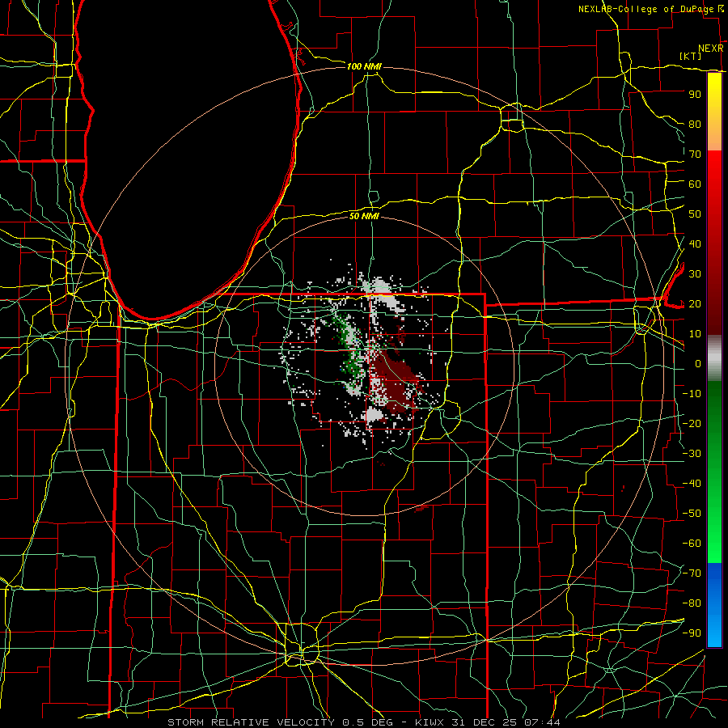Click the -40 value on the velocity scale
Viewport: 728px width, 728px height.
(x=692, y=484)
